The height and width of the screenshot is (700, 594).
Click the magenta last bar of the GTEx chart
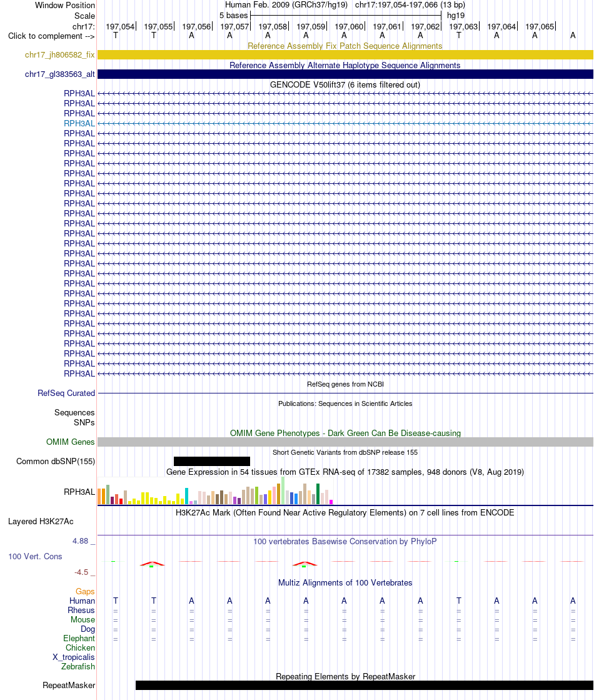tap(331, 502)
